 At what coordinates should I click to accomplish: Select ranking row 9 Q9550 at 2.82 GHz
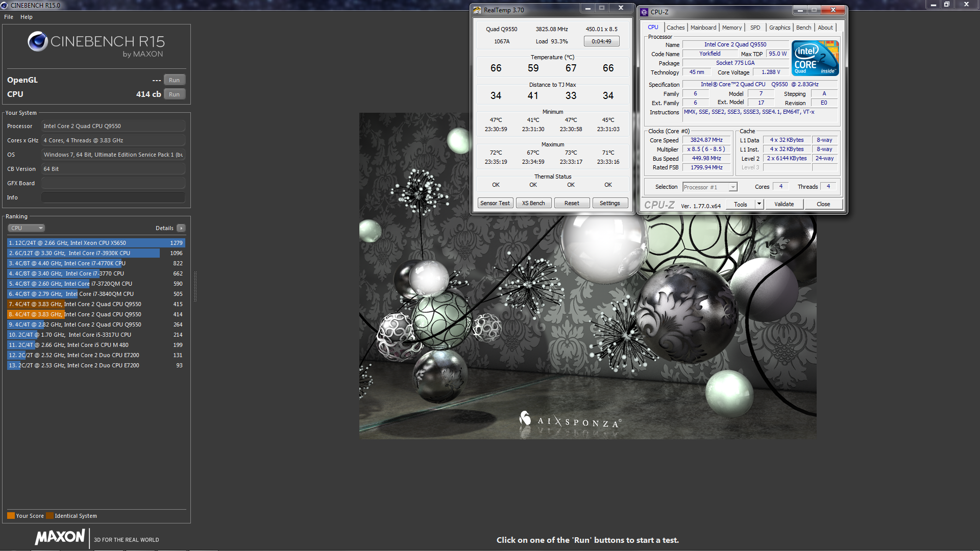click(96, 324)
